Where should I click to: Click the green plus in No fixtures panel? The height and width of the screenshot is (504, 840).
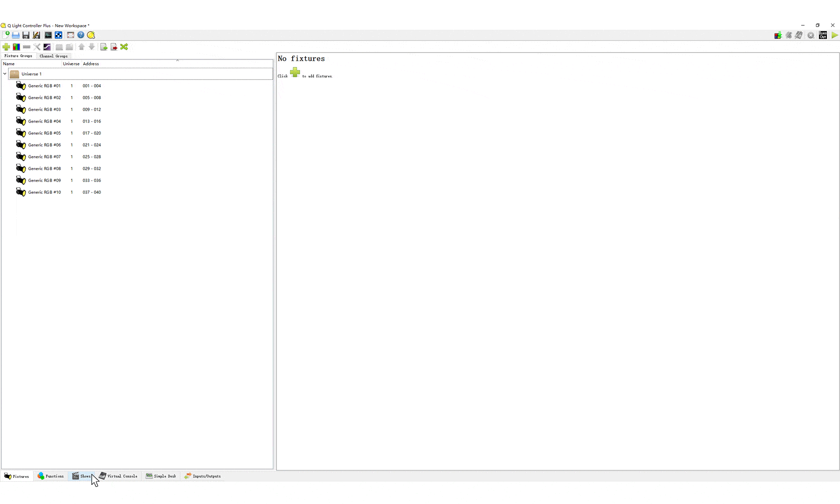[x=295, y=72]
